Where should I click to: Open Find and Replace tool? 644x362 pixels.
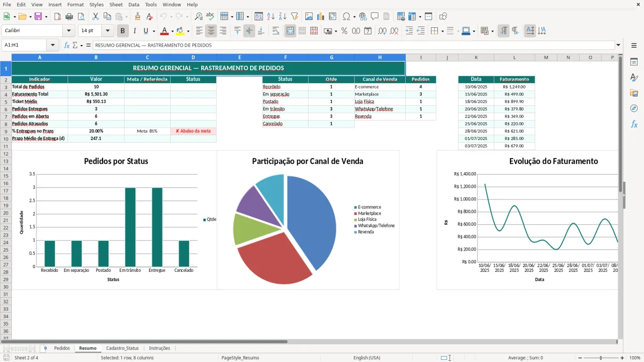(x=199, y=17)
